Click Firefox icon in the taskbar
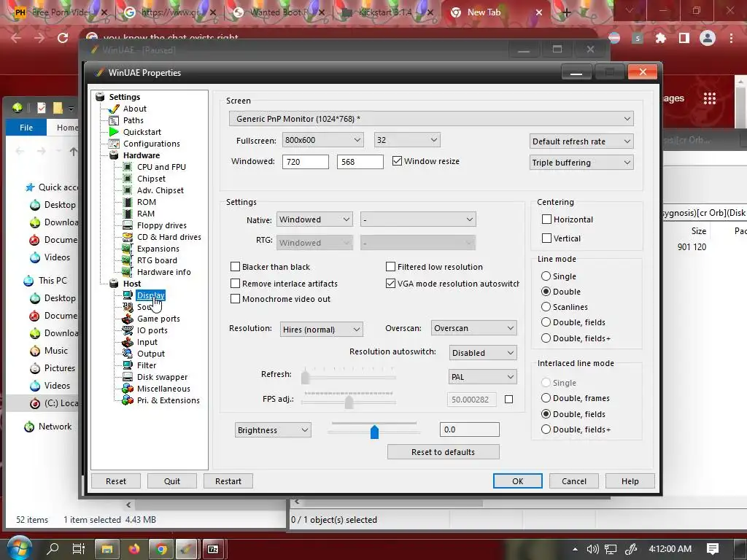This screenshot has width=747, height=560. coord(134,549)
